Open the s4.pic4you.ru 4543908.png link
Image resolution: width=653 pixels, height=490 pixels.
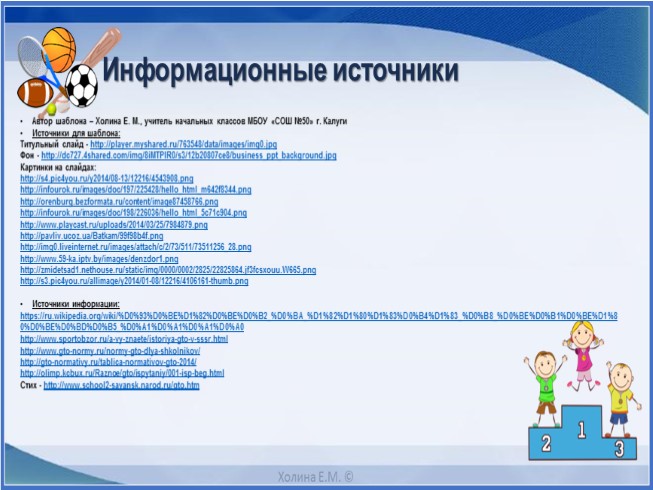(92, 177)
